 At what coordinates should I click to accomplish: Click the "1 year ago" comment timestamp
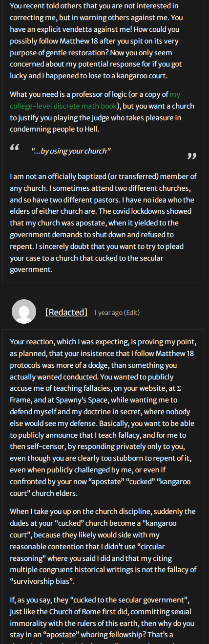(108, 312)
